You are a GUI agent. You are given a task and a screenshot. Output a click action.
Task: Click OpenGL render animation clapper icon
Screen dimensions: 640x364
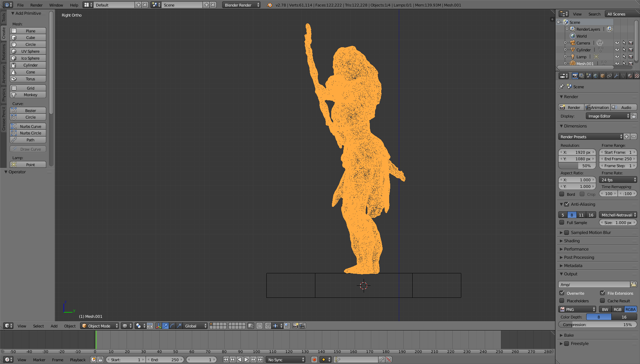click(302, 326)
